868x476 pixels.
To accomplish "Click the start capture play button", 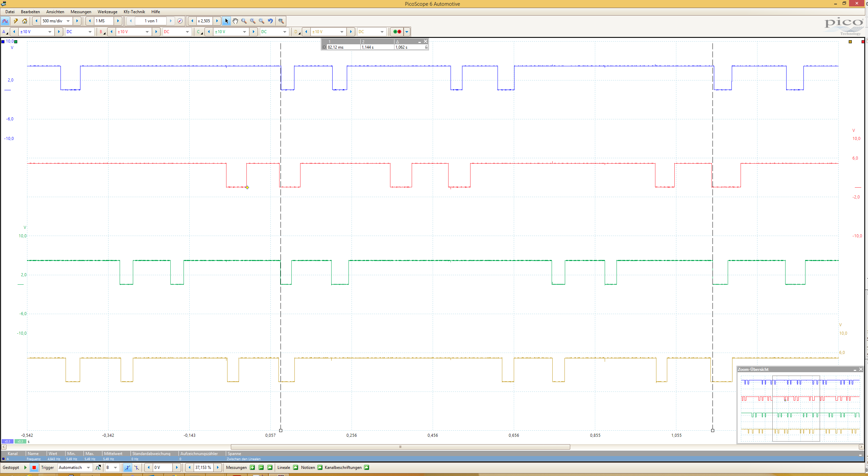I will (25, 468).
